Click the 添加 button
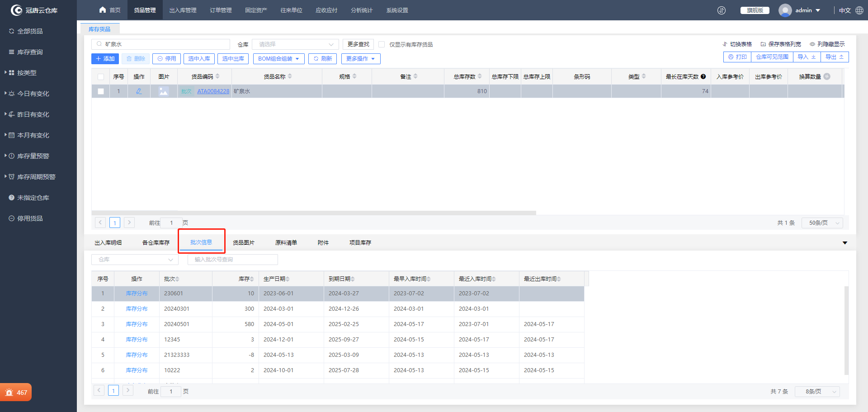 [x=105, y=59]
